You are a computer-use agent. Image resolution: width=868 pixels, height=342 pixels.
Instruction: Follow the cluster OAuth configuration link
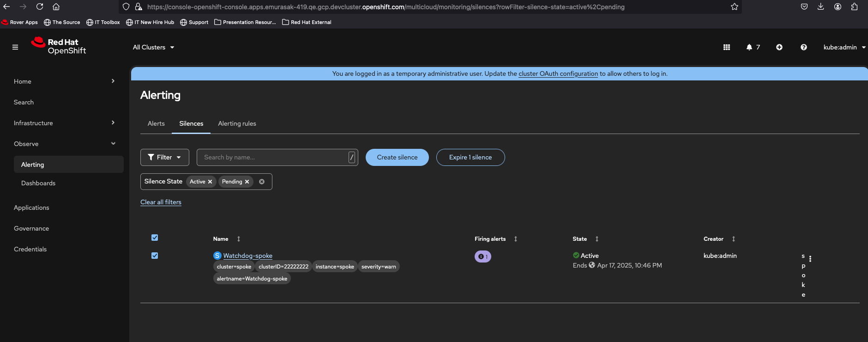(x=558, y=73)
